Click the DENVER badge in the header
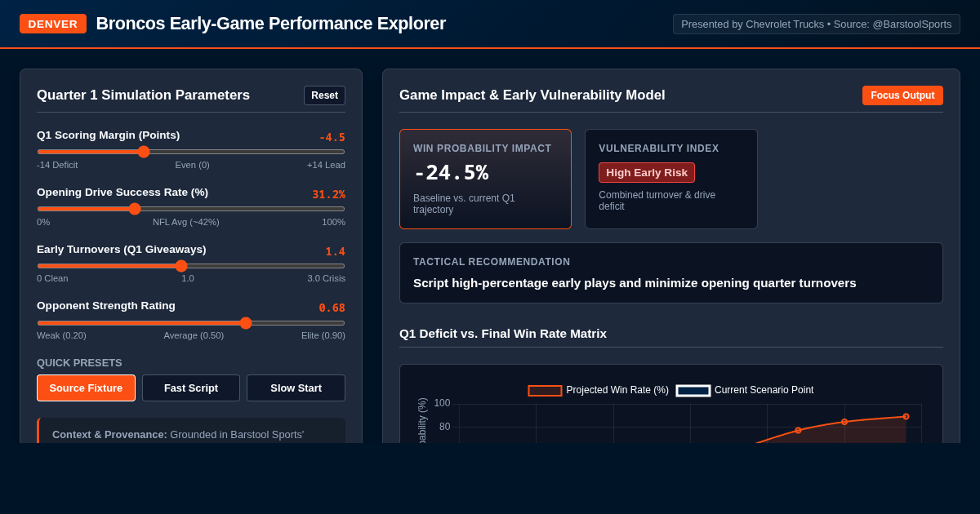This screenshot has height=514, width=980. [53, 24]
